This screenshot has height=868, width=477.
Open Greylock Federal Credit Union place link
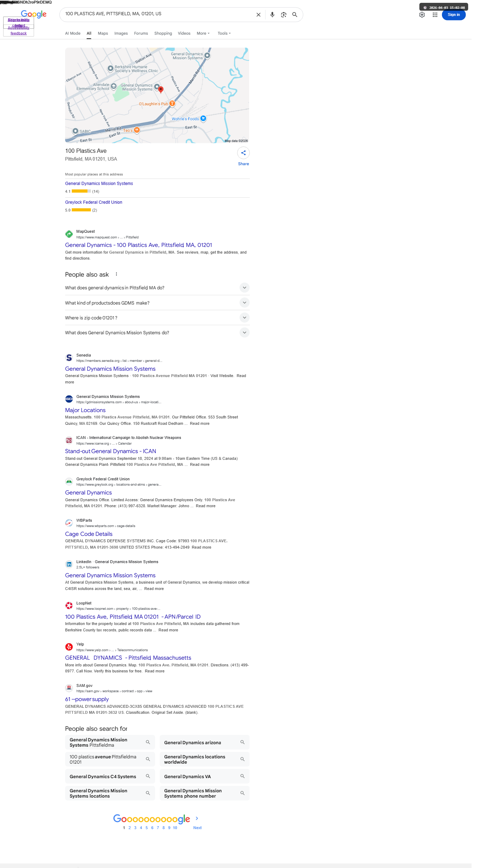pyautogui.click(x=94, y=202)
